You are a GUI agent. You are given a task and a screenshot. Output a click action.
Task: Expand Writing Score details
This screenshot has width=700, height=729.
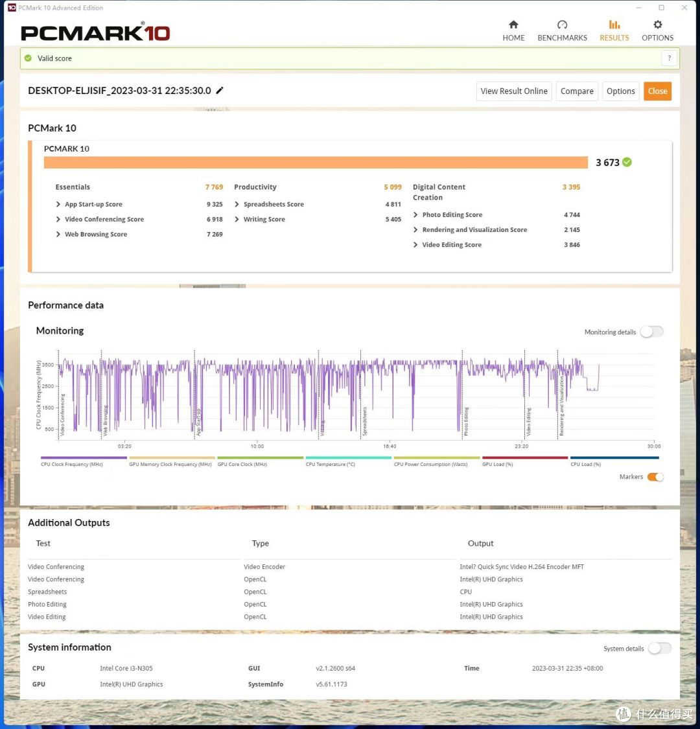(237, 219)
